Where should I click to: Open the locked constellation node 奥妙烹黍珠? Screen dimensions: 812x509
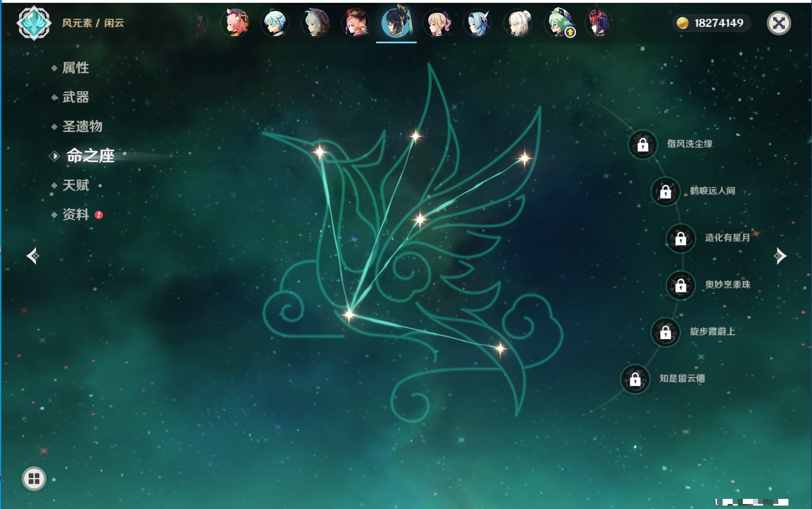click(x=681, y=285)
